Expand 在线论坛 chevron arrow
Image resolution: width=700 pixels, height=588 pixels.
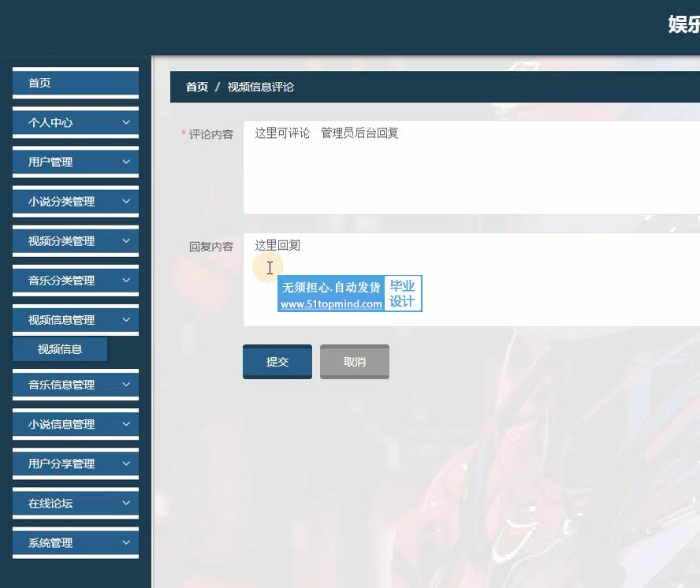pyautogui.click(x=126, y=503)
